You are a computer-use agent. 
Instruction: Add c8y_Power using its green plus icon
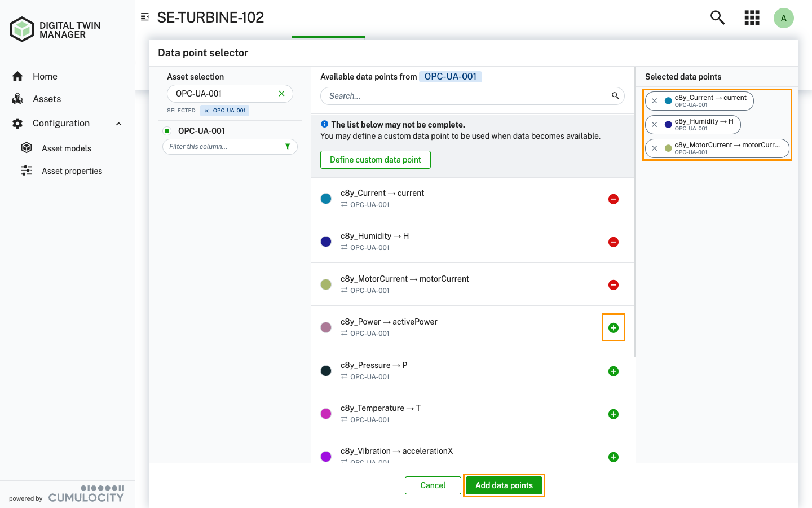tap(613, 327)
